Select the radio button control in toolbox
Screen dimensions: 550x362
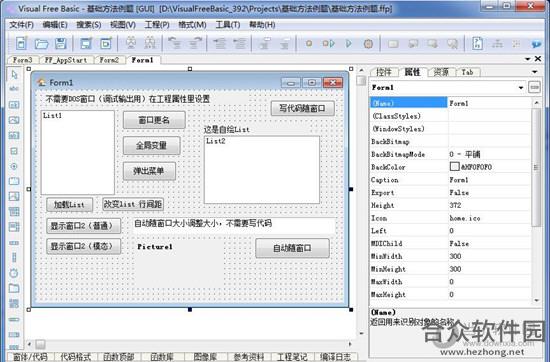[x=14, y=166]
